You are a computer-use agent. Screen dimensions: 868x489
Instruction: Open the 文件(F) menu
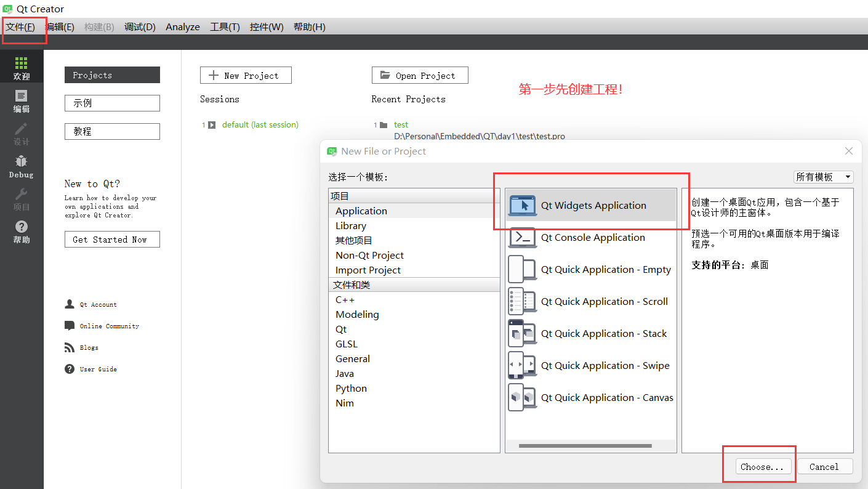[20, 27]
